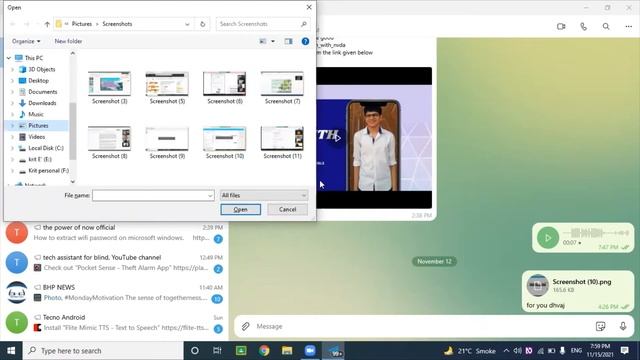Open the power of now official chat
The image size is (640, 360).
coord(114,233)
